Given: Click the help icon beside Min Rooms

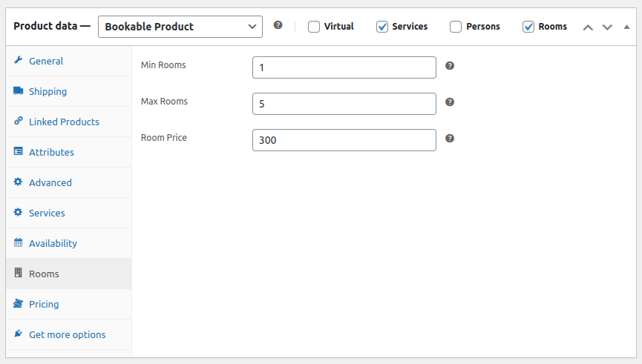Looking at the screenshot, I should 450,66.
